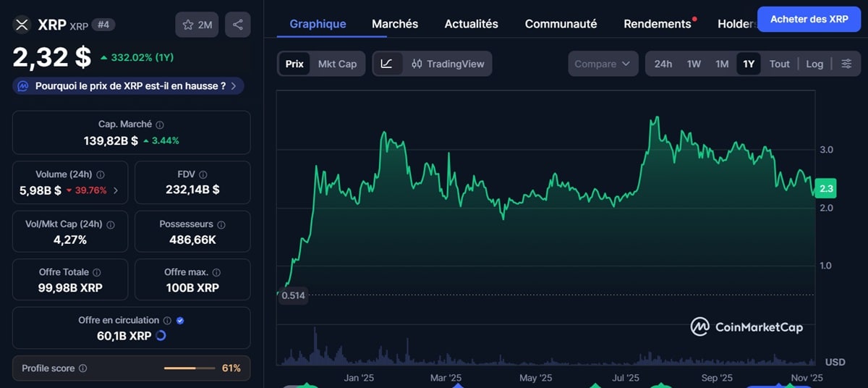Open info icon next to Profile score
This screenshot has width=868, height=388.
tap(82, 368)
